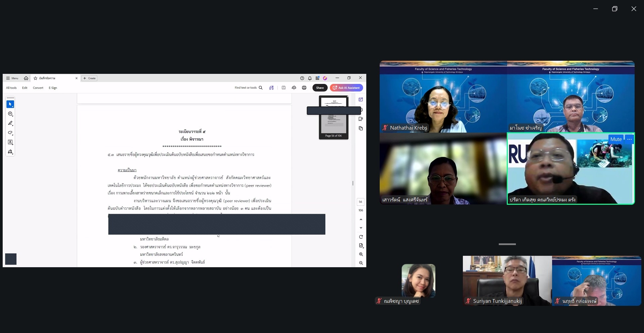Select the arrow selection tool
644x333 pixels.
pyautogui.click(x=10, y=104)
